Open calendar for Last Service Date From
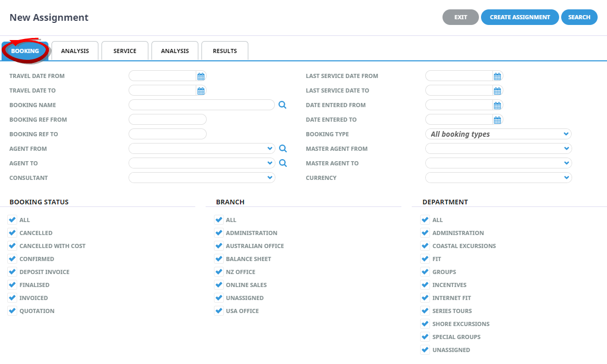This screenshot has height=364, width=607. (497, 76)
